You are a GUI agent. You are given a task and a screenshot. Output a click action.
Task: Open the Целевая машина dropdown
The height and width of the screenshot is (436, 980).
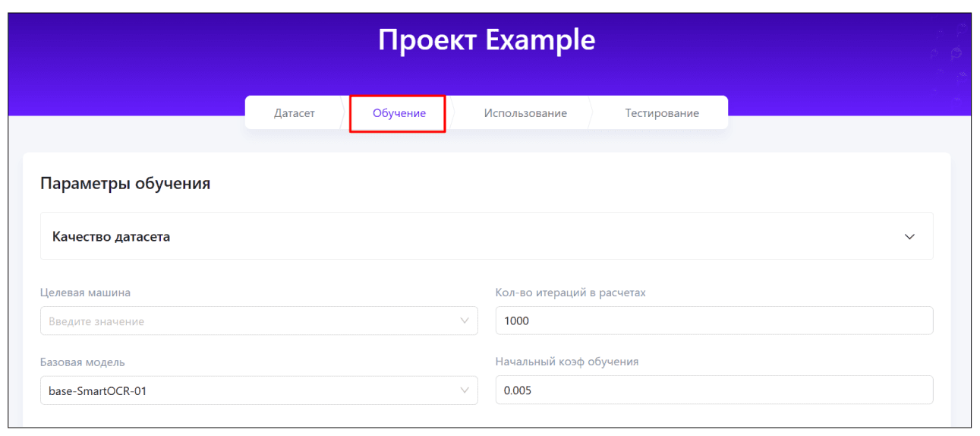pos(258,321)
